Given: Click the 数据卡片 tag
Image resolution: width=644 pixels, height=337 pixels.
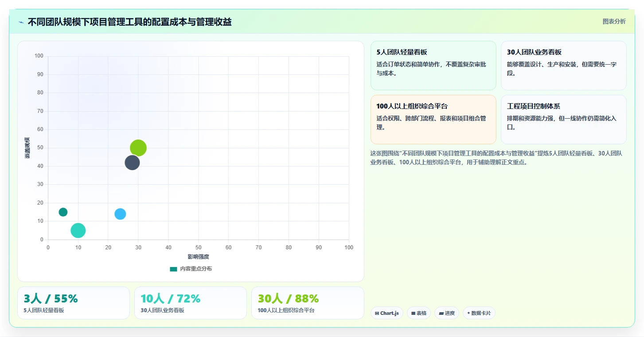Looking at the screenshot, I should (x=479, y=313).
